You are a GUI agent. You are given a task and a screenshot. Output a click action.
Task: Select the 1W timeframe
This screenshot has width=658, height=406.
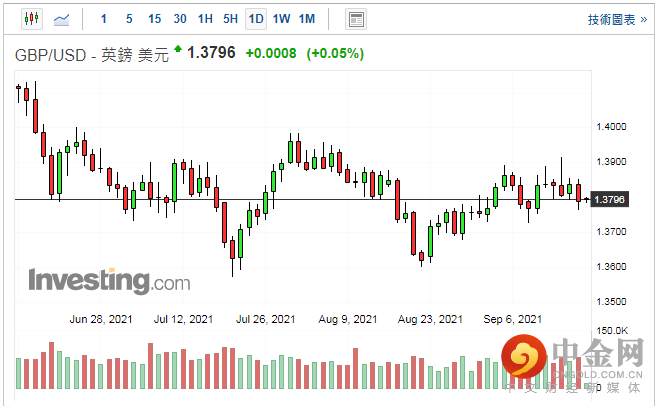pos(281,19)
